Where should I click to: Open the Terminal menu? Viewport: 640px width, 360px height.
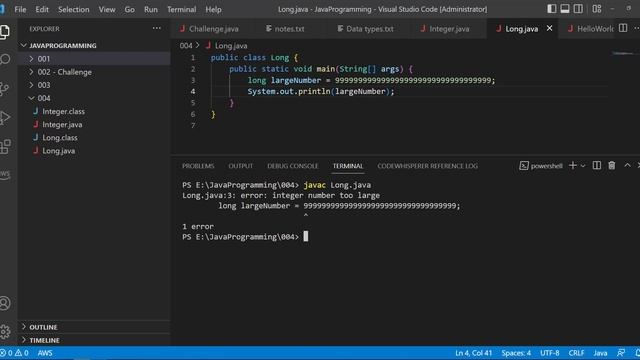pyautogui.click(x=182, y=9)
